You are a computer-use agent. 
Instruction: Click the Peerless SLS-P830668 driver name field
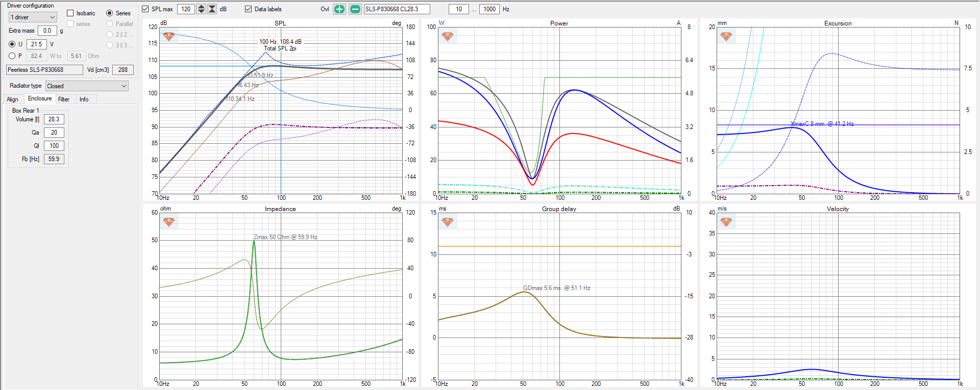(x=44, y=70)
